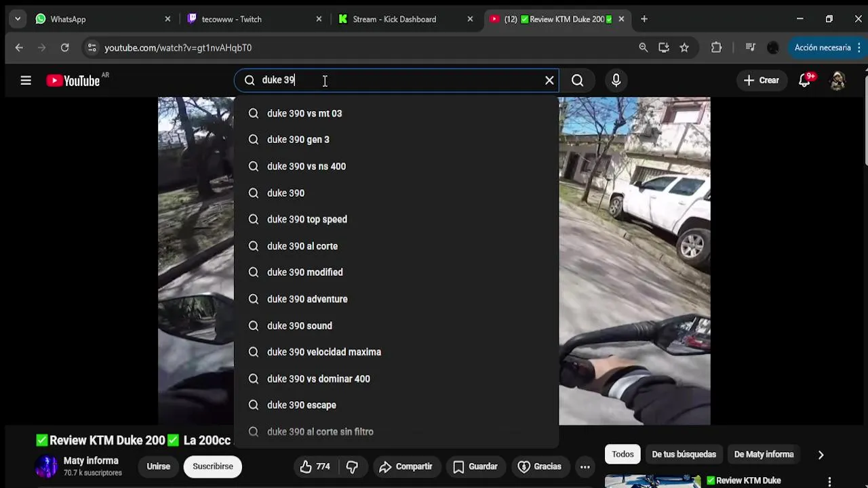
Task: Click the Unirse membership button
Action: click(x=159, y=466)
